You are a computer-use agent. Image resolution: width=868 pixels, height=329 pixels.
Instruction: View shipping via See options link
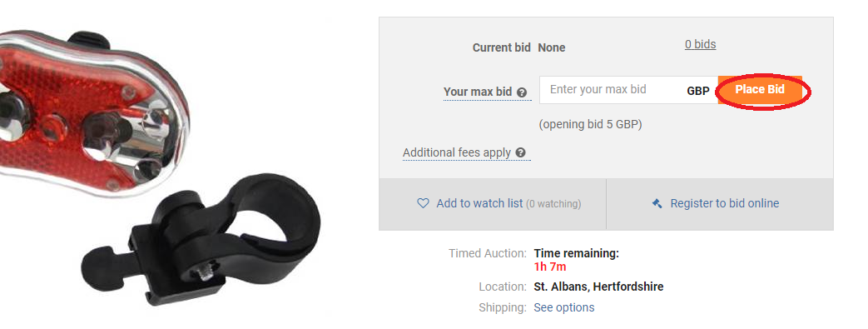(x=564, y=307)
